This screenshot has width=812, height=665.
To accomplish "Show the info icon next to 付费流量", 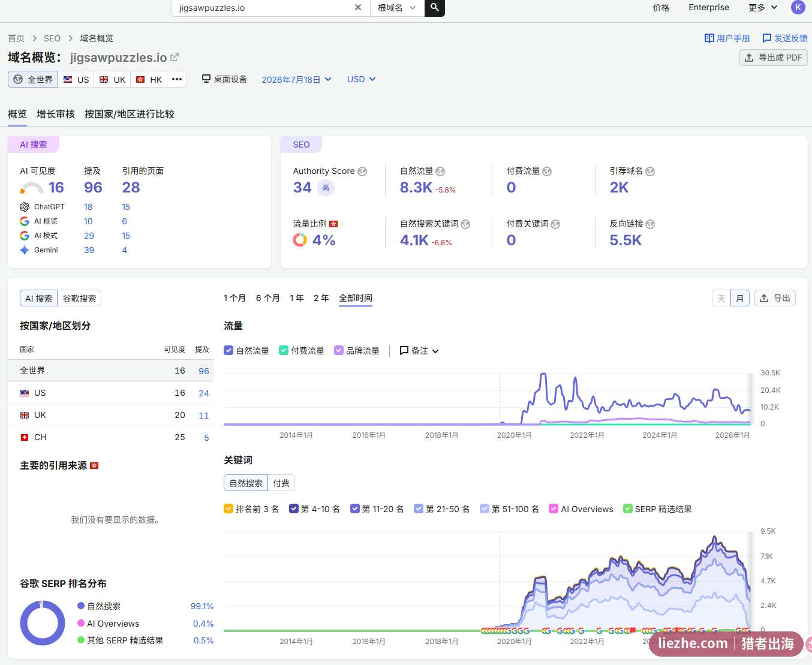I will 547,171.
